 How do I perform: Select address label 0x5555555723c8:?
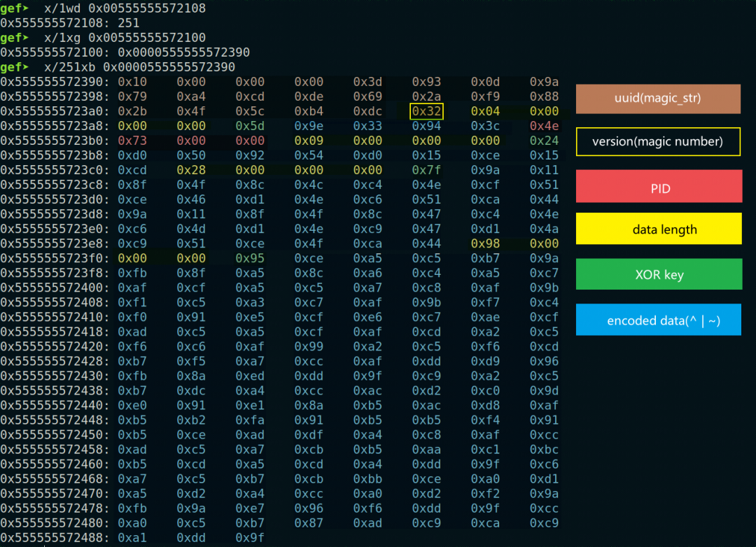point(55,185)
